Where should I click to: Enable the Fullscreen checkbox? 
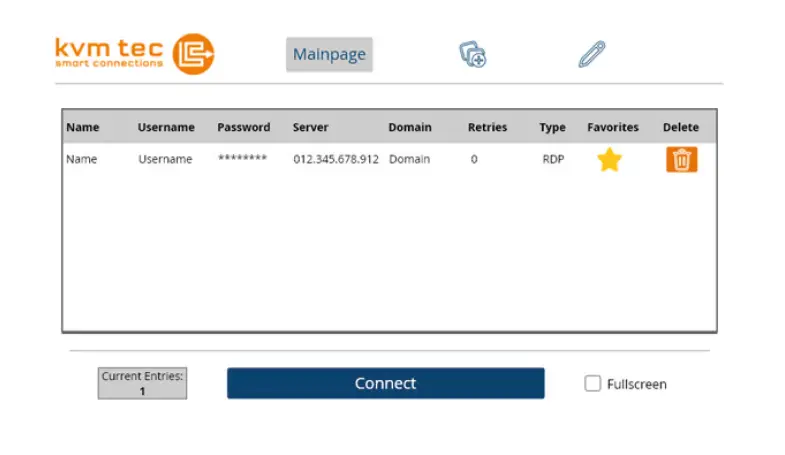pyautogui.click(x=593, y=383)
